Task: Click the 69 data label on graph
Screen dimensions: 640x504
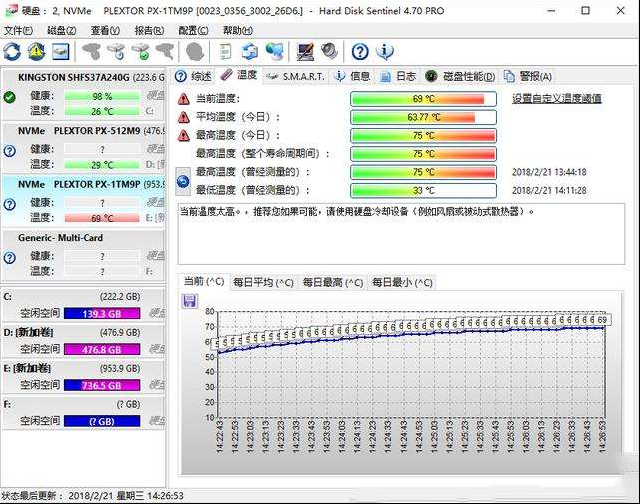Action: tap(602, 320)
